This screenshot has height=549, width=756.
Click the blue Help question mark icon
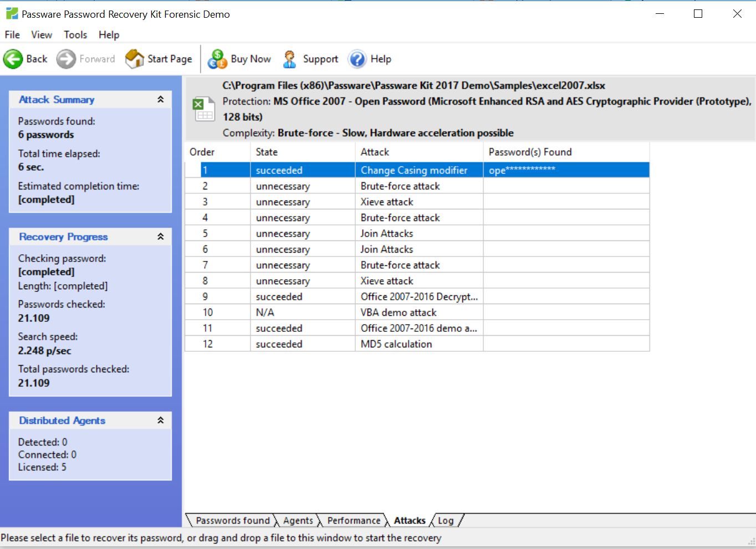[357, 59]
